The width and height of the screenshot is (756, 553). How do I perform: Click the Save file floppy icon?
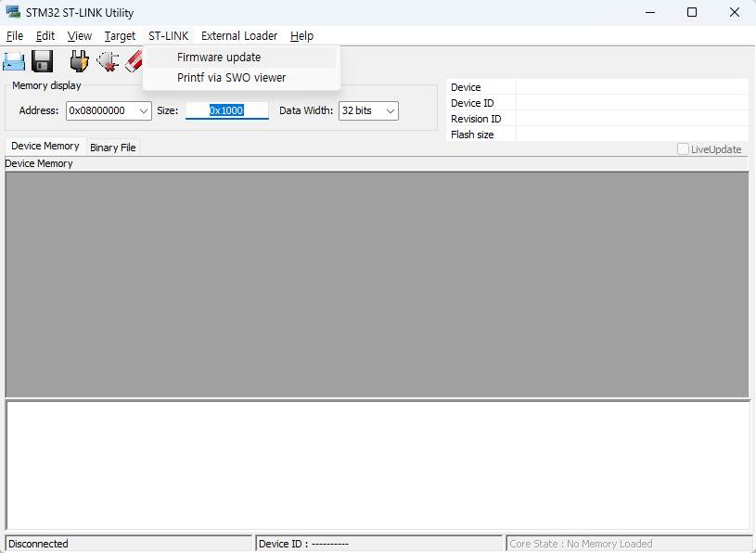(43, 61)
